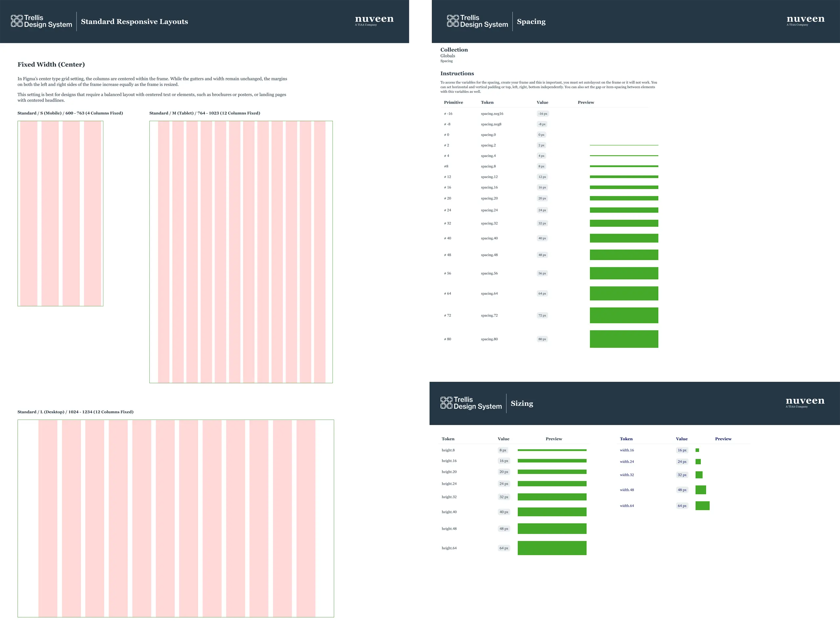Screen dimensions: 840x635
Task: Click nuveen logo in Standard Responsive Layouts header
Action: click(374, 20)
